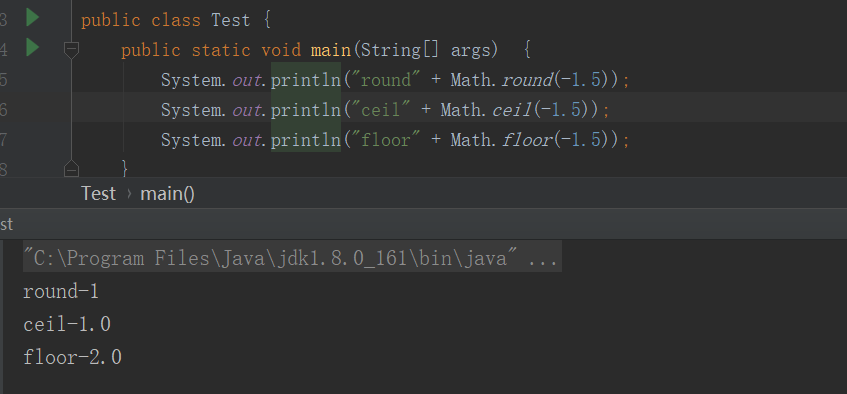
Task: Click the static keyword in main signature
Action: tap(221, 50)
